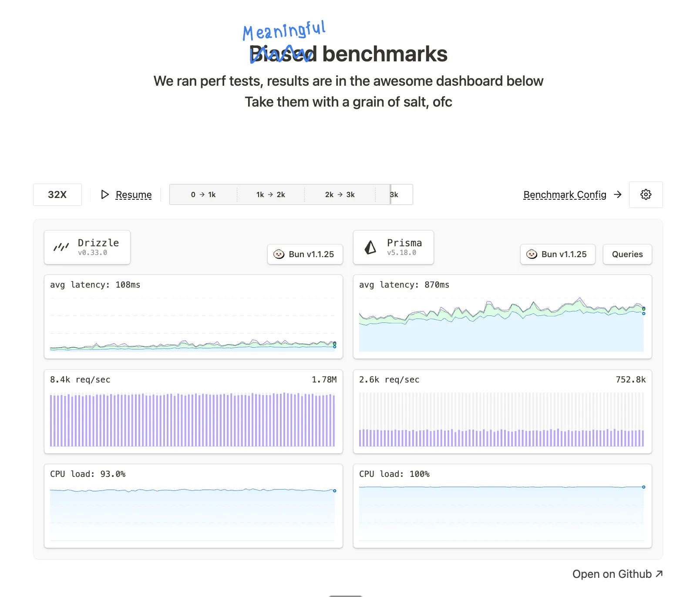Select the 1k → 2k timeline segment
Screen dimensions: 700x597
271,195
